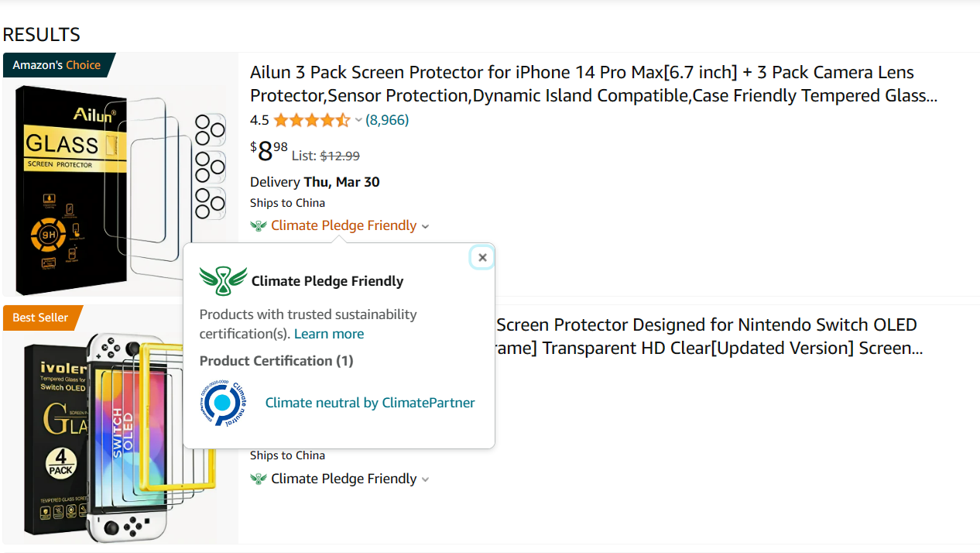Click the ClimatePartner certification badge icon

tap(224, 403)
